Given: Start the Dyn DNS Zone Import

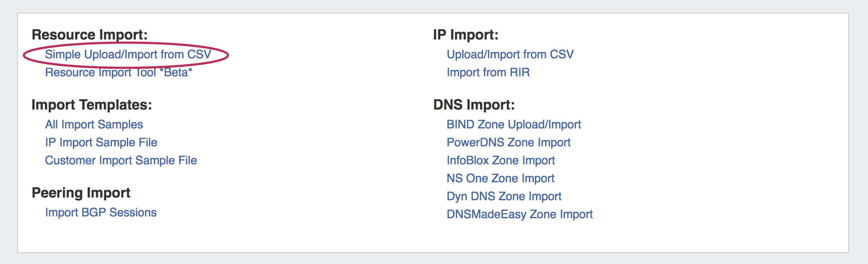Looking at the screenshot, I should click(x=504, y=197).
